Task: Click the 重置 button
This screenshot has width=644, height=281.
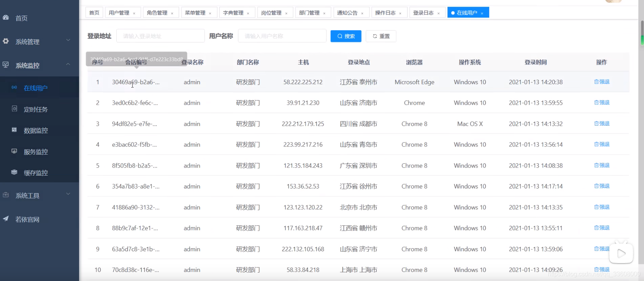Action: tap(381, 36)
